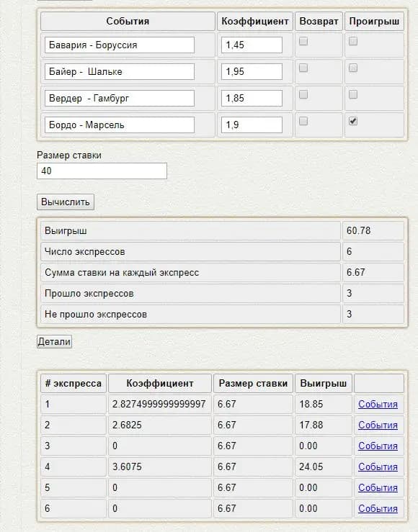Tick Проигрыш checkbox for Бавария - Боруссия
418x532 pixels.
[353, 41]
